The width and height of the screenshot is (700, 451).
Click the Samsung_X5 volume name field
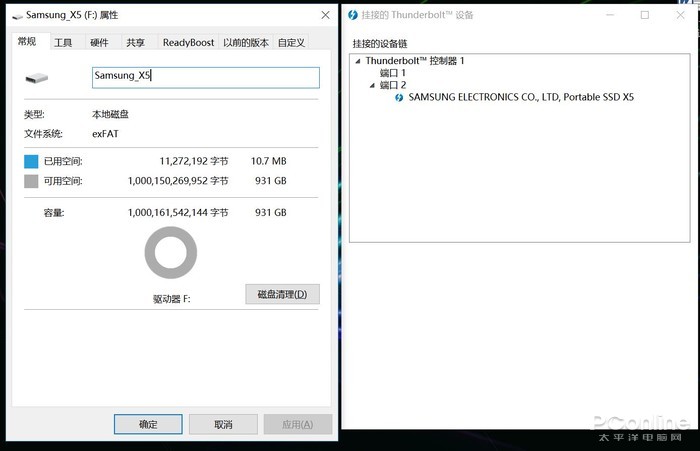tap(206, 77)
